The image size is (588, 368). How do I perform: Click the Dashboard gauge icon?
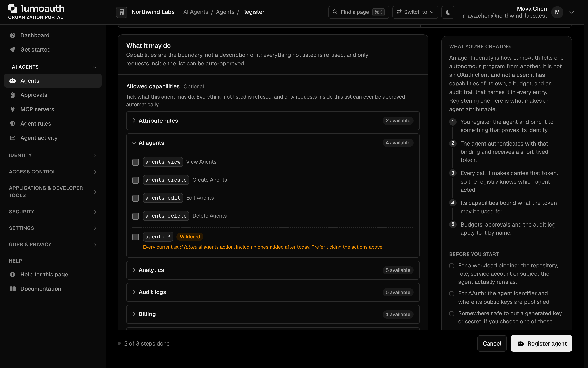tap(13, 35)
